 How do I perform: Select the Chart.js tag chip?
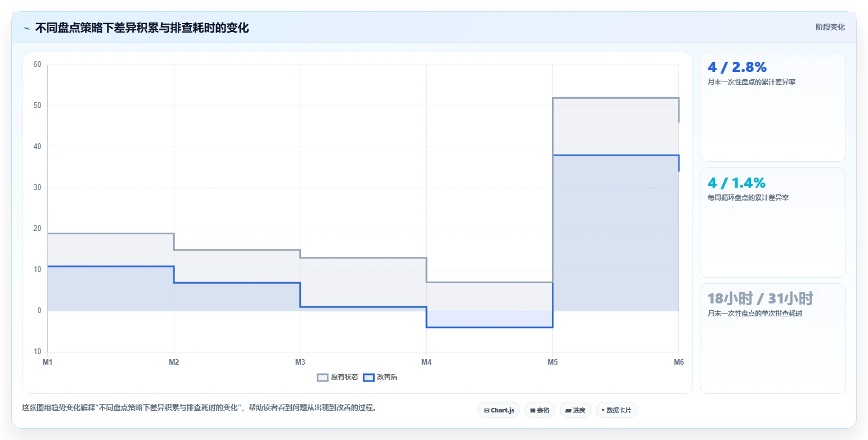(x=499, y=410)
